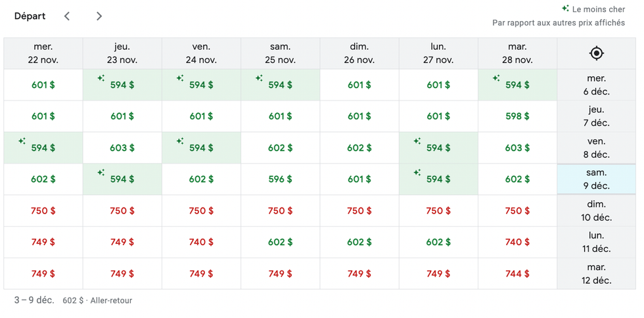The image size is (644, 318).
Task: Select 602 $ fare for 26 nov., 11 déc.
Action: tap(359, 242)
